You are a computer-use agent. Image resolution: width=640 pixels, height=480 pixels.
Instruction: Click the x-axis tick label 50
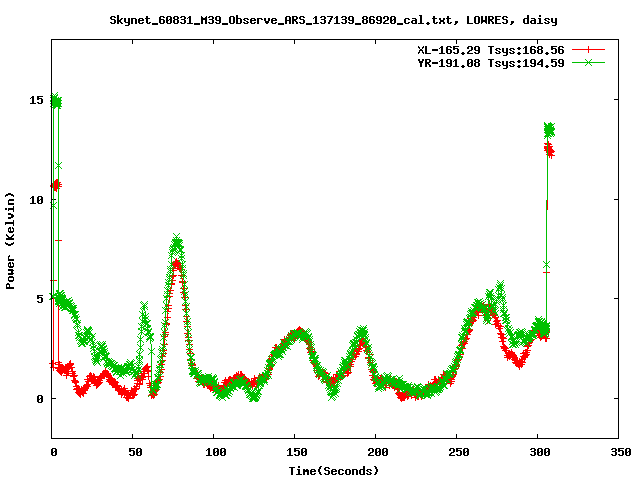click(135, 452)
